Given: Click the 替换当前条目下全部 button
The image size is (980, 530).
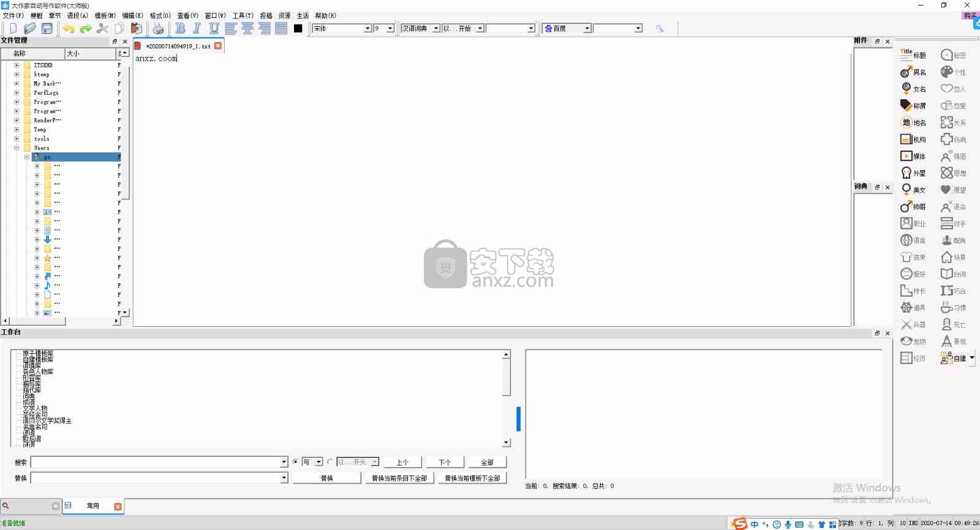Looking at the screenshot, I should (x=399, y=478).
